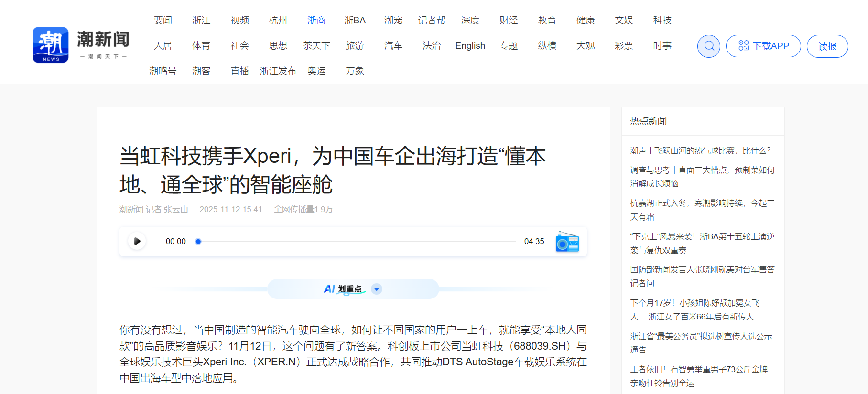Open the 万象 section
The height and width of the screenshot is (394, 868).
click(355, 71)
